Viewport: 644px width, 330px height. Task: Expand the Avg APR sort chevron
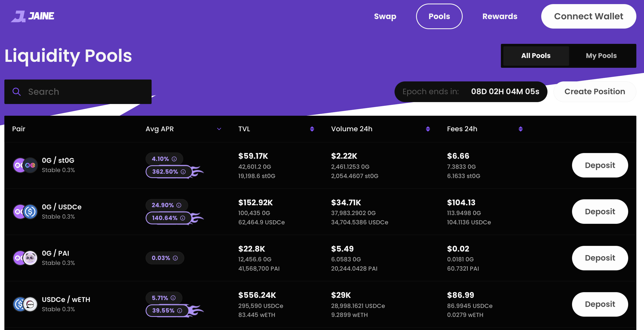[219, 129]
